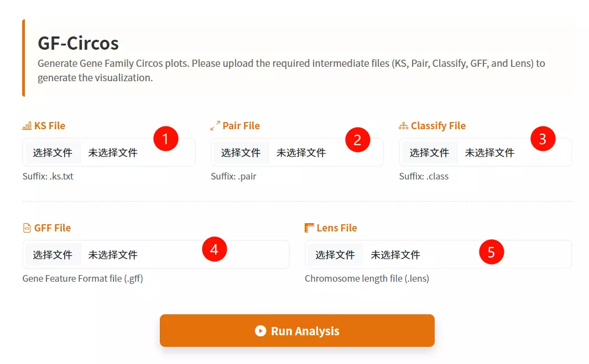Click the GF-Circos heading

pos(78,43)
